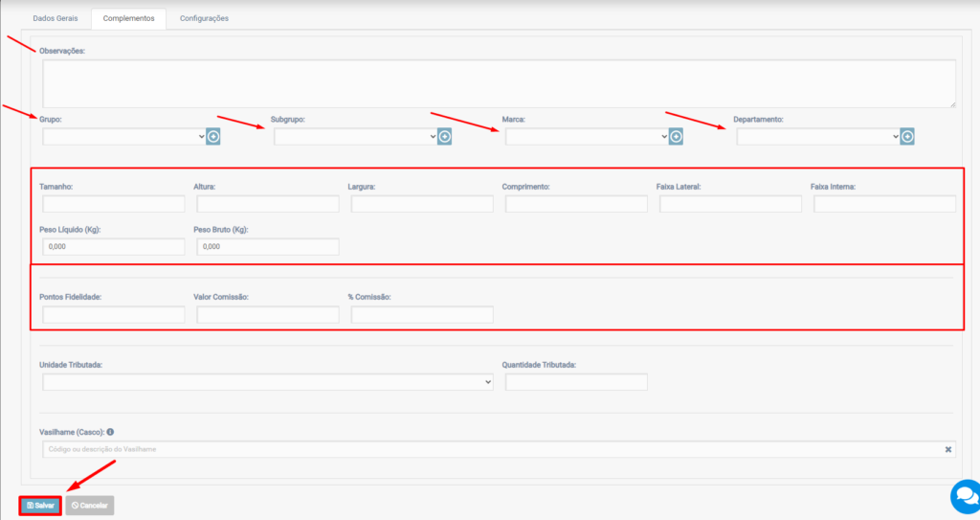Select the Complementos tab

[128, 18]
